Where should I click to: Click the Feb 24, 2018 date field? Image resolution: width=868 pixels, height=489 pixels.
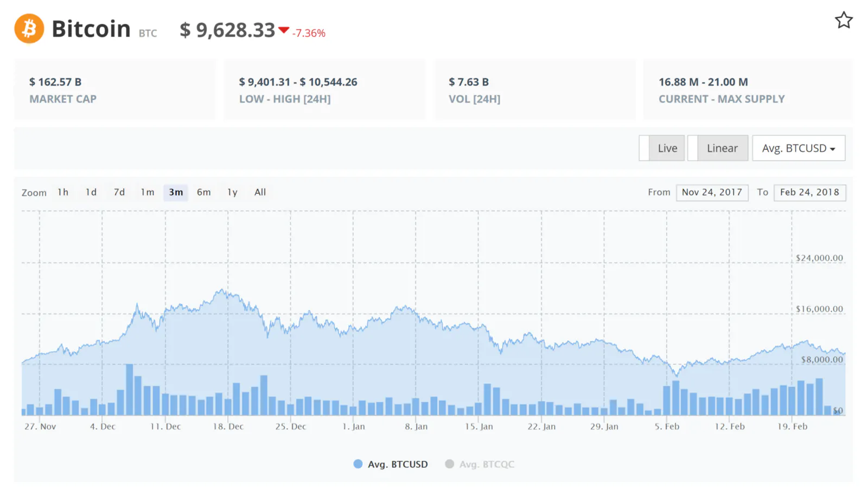(809, 192)
